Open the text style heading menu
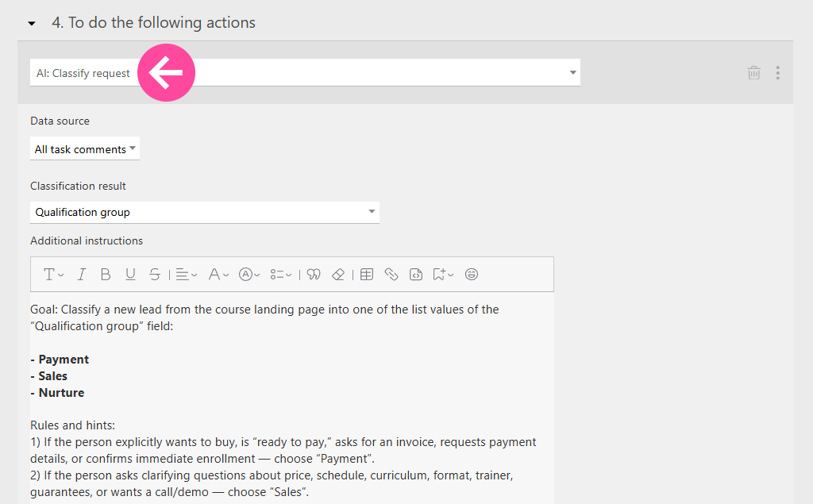This screenshot has width=813, height=504. click(x=53, y=275)
